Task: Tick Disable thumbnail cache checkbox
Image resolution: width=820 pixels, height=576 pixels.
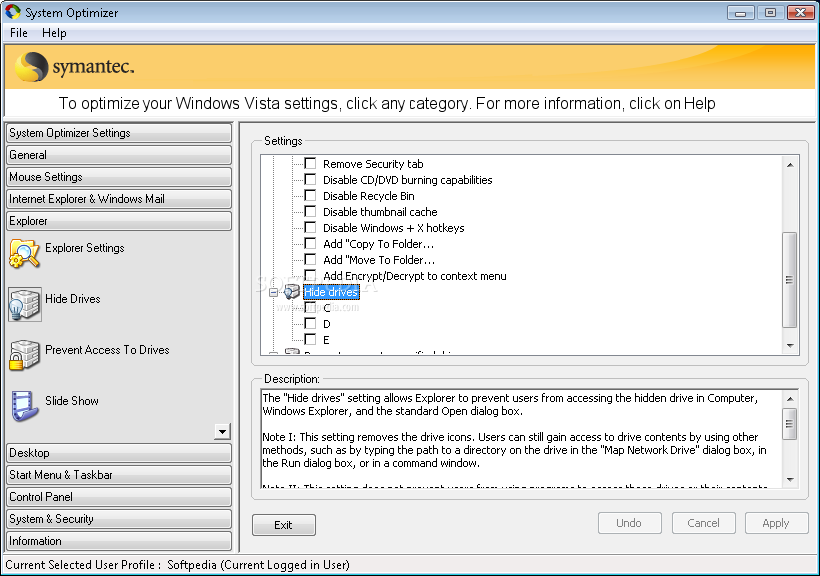Action: 310,211
